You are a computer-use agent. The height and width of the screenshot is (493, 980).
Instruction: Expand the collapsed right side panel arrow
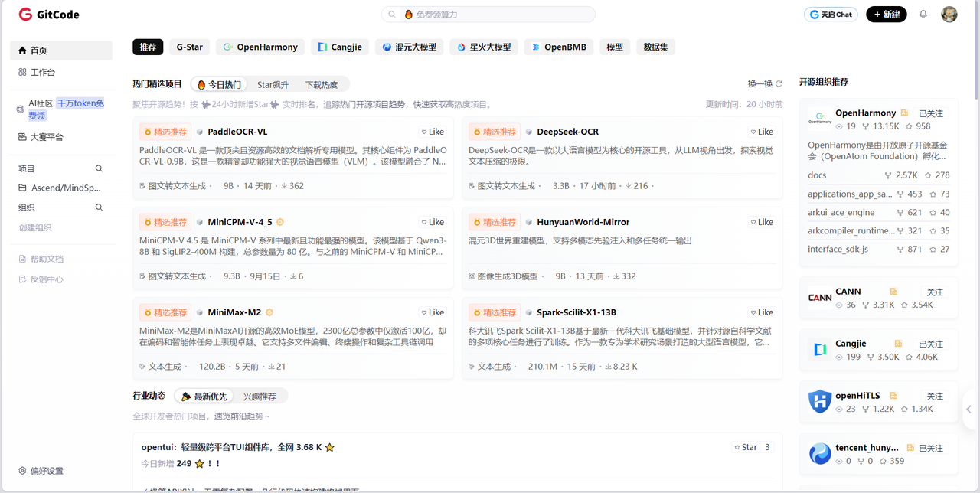coord(969,410)
